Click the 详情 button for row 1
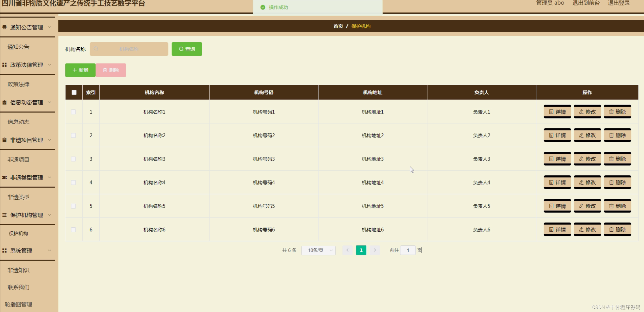Image resolution: width=644 pixels, height=312 pixels. [x=557, y=112]
